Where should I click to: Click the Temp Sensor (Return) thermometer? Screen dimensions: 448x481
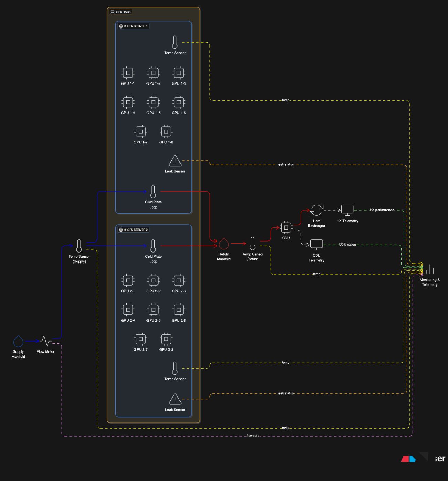(x=253, y=244)
